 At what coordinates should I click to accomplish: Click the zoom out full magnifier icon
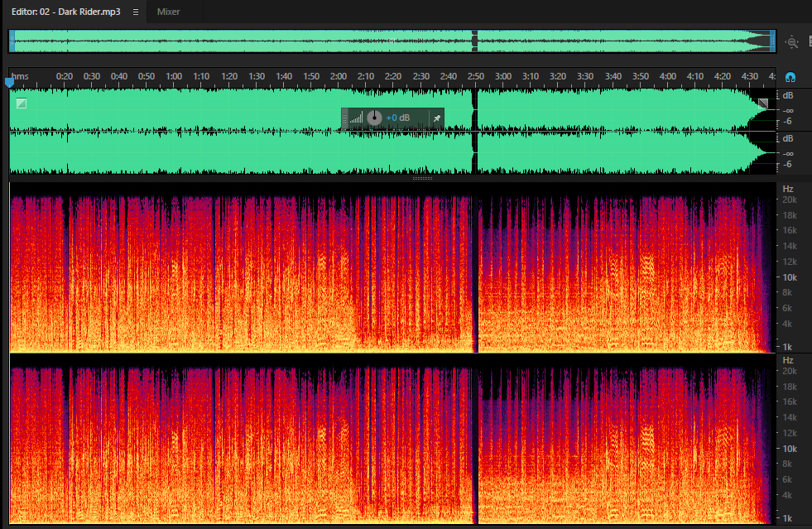click(x=792, y=42)
